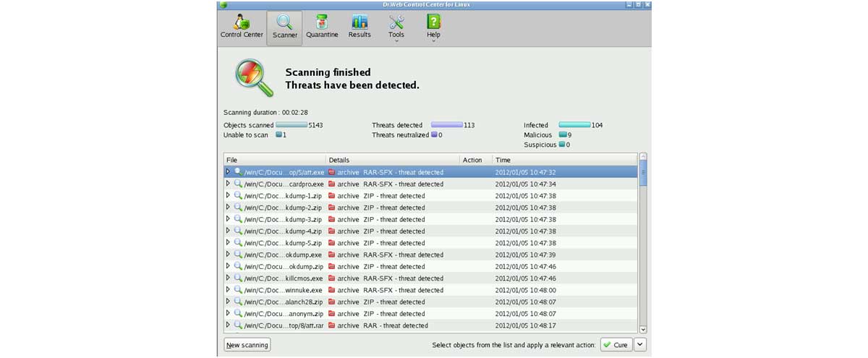The image size is (868, 358).
Task: Click the Cure button
Action: [616, 345]
